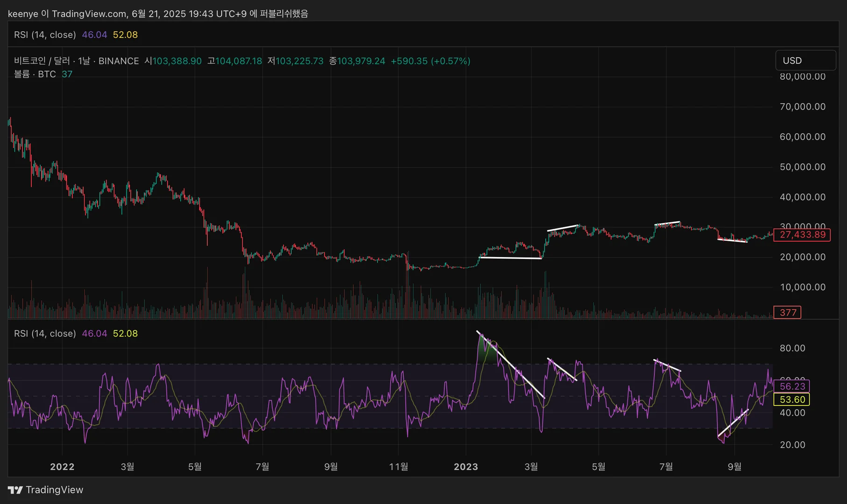
Task: Click the yellow 53.60 RSI average tag
Action: (x=792, y=399)
